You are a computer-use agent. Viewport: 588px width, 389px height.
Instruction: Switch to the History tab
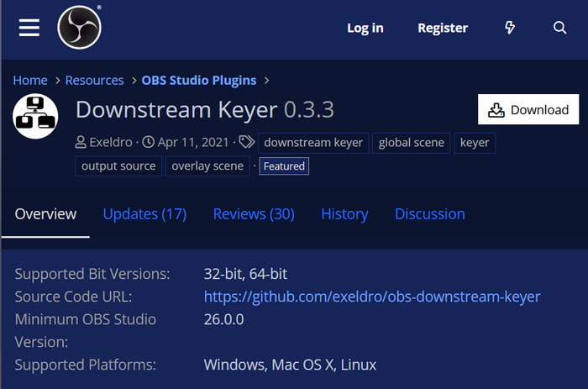click(344, 214)
